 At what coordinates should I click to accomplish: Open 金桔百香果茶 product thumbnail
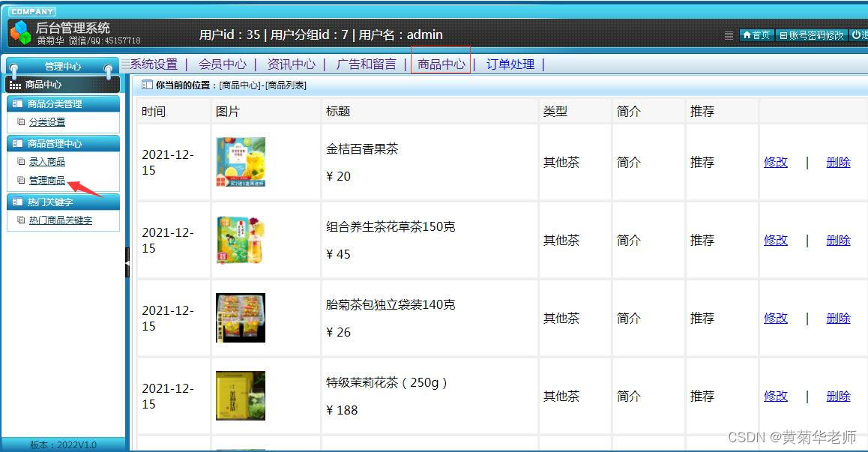[241, 162]
